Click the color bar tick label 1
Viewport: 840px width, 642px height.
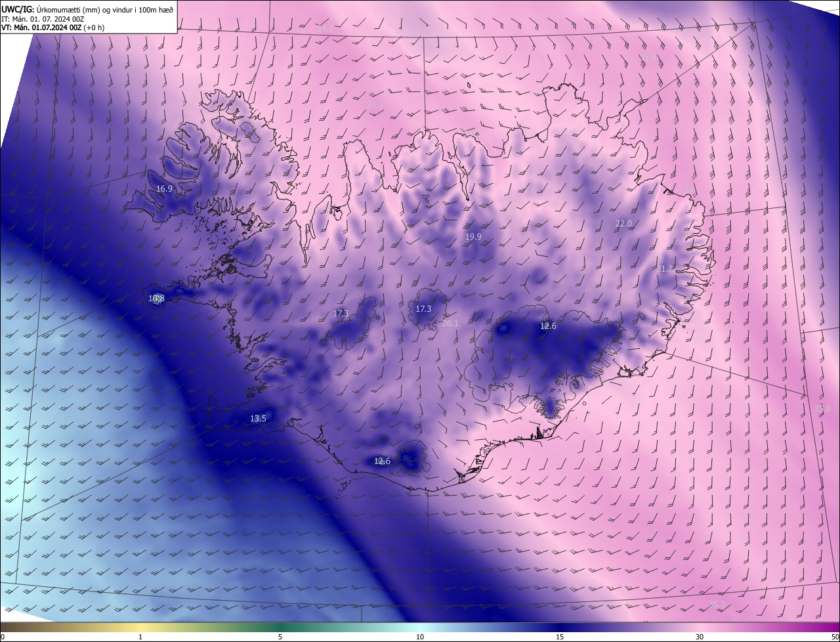point(140,637)
